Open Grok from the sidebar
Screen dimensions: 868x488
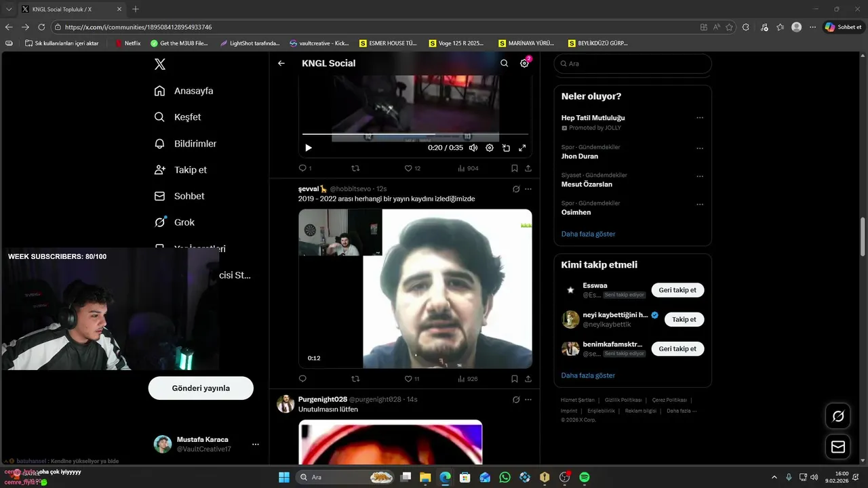click(x=174, y=222)
